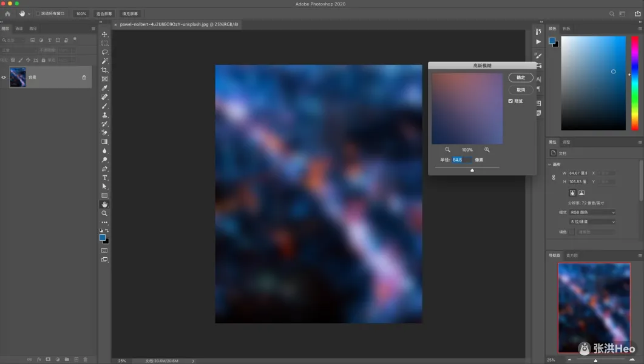Select the Clone Stamp tool
This screenshot has height=364, width=644.
[x=104, y=115]
